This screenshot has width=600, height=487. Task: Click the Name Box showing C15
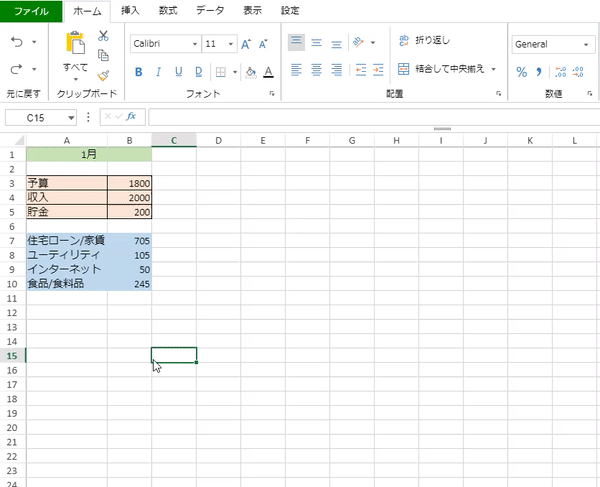point(40,117)
